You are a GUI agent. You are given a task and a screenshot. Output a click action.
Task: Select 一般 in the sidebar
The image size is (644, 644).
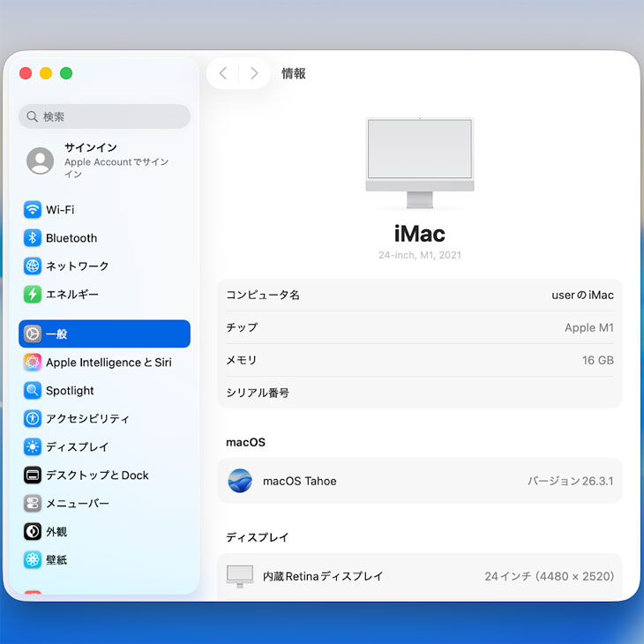click(104, 334)
